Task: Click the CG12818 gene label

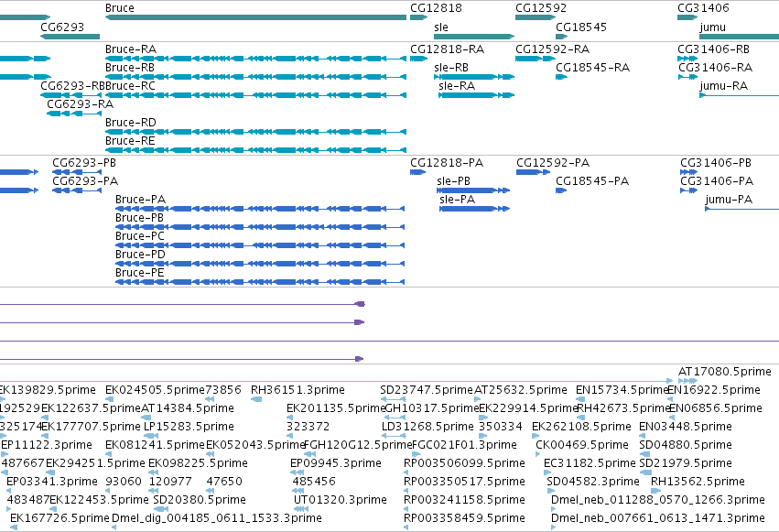Action: pyautogui.click(x=436, y=8)
